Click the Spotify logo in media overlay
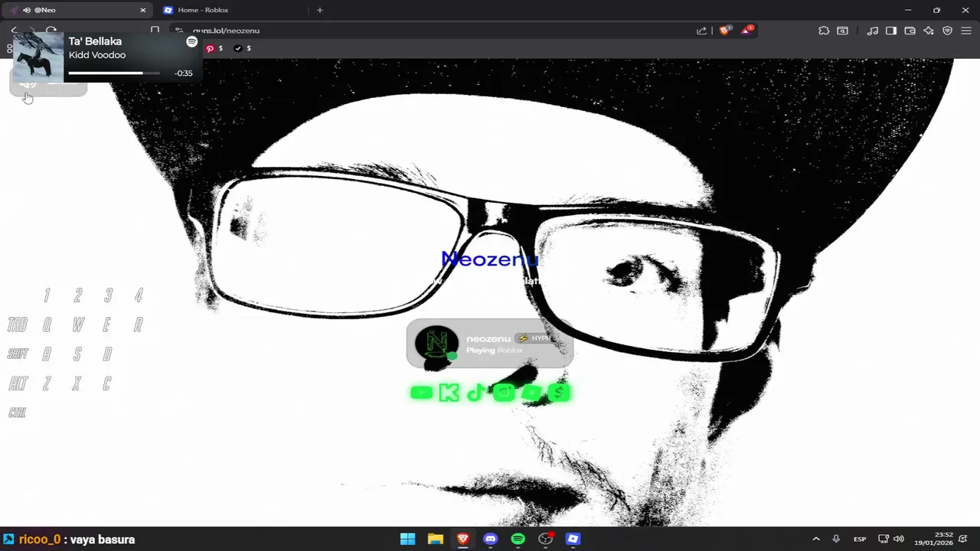The width and height of the screenshot is (980, 551). pyautogui.click(x=191, y=42)
